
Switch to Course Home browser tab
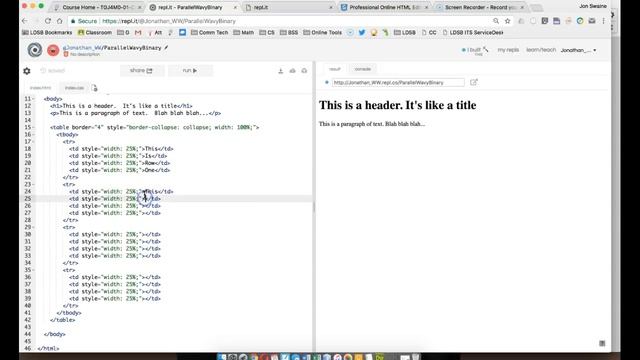[98, 7]
